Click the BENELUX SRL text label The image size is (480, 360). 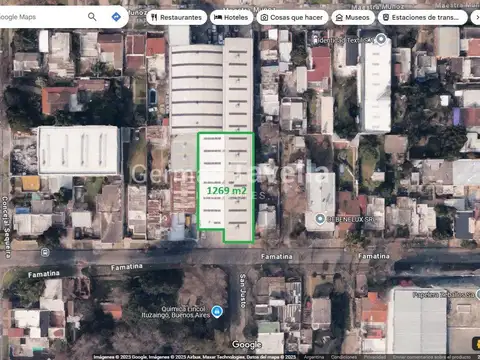point(351,219)
